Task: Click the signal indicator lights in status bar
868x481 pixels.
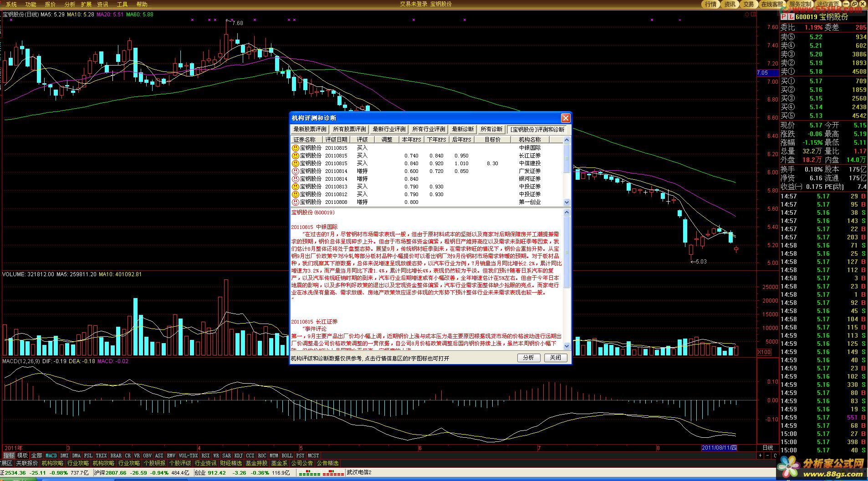Action: 320,473
